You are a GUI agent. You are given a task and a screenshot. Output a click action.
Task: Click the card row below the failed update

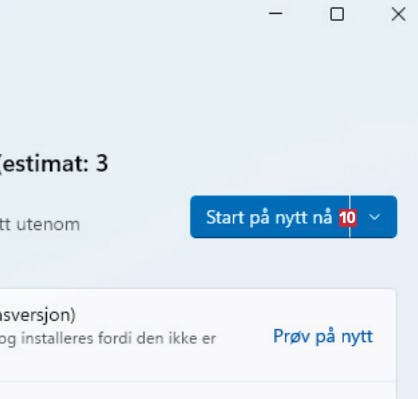point(198,391)
